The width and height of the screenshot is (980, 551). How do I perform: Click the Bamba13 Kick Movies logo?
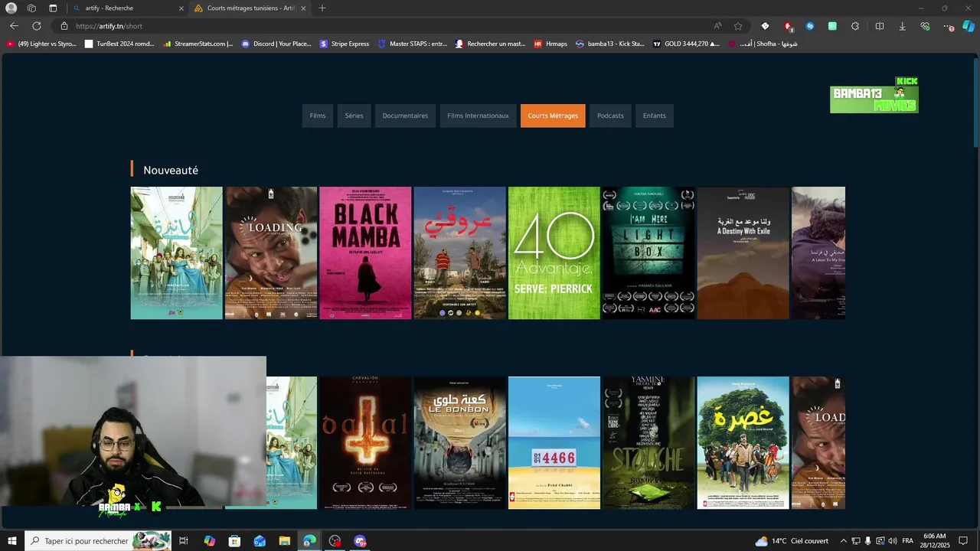pos(874,95)
